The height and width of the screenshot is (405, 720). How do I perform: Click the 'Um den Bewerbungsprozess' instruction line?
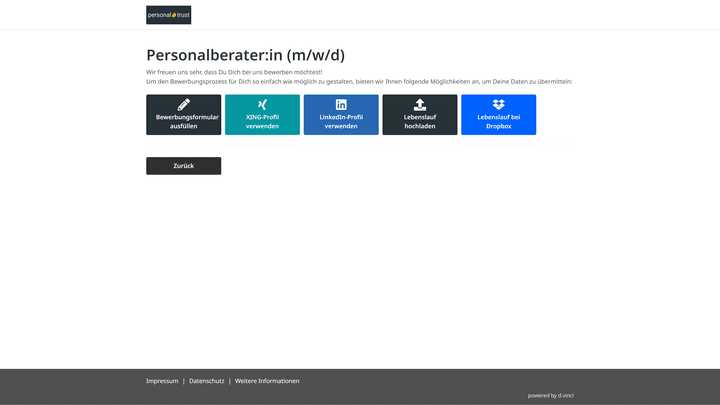(359, 81)
